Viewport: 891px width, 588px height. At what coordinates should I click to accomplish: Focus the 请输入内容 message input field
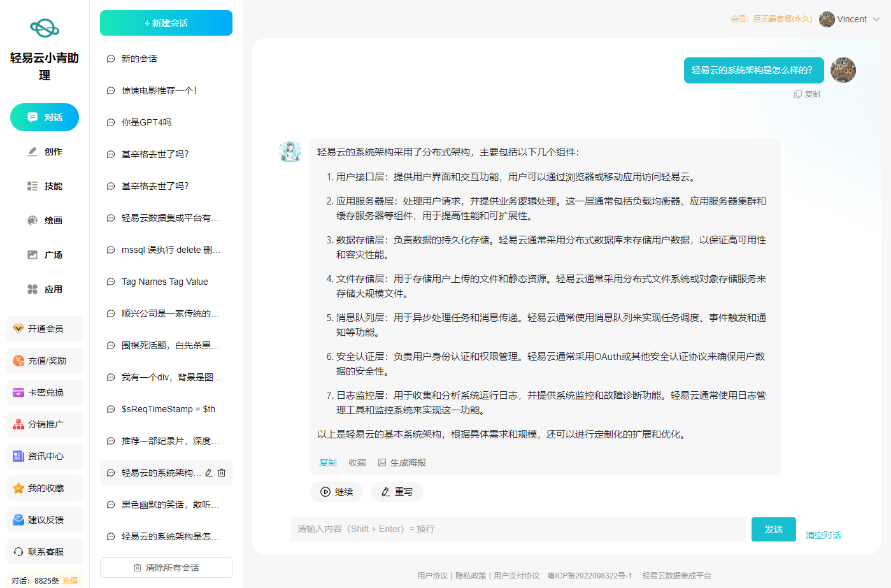pos(518,529)
